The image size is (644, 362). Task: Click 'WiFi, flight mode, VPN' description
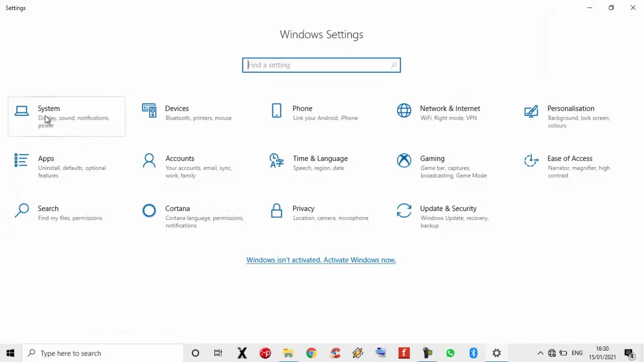pyautogui.click(x=448, y=118)
